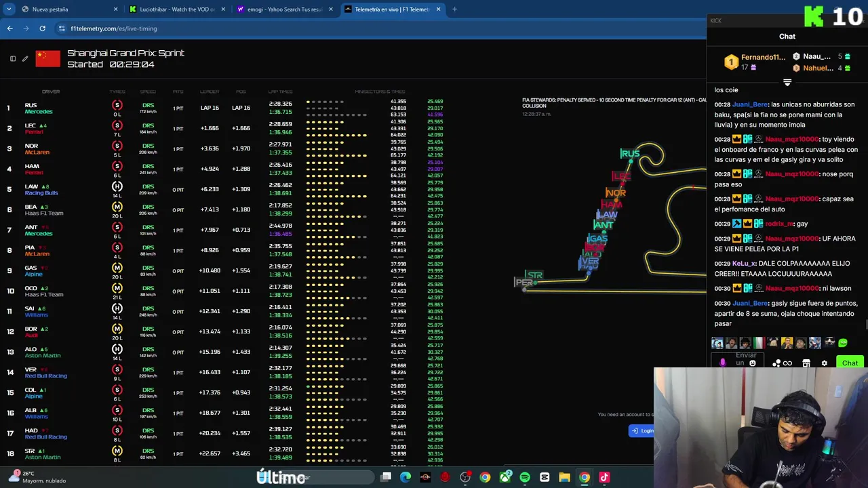Click the medium tyre icon for BEA
Image resolution: width=868 pixels, height=488 pixels.
pyautogui.click(x=117, y=207)
